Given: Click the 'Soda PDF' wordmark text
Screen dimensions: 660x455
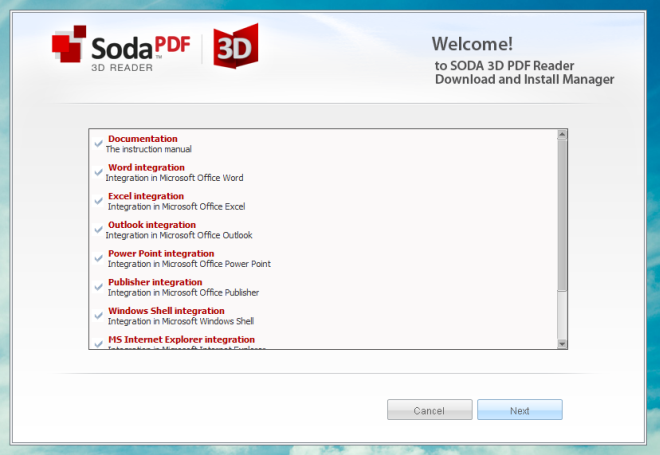Looking at the screenshot, I should (x=141, y=48).
